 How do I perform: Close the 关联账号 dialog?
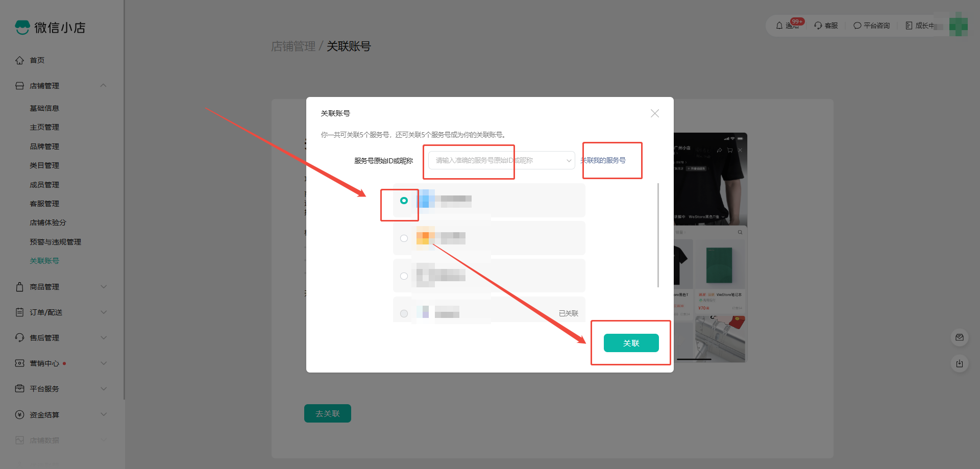click(655, 113)
